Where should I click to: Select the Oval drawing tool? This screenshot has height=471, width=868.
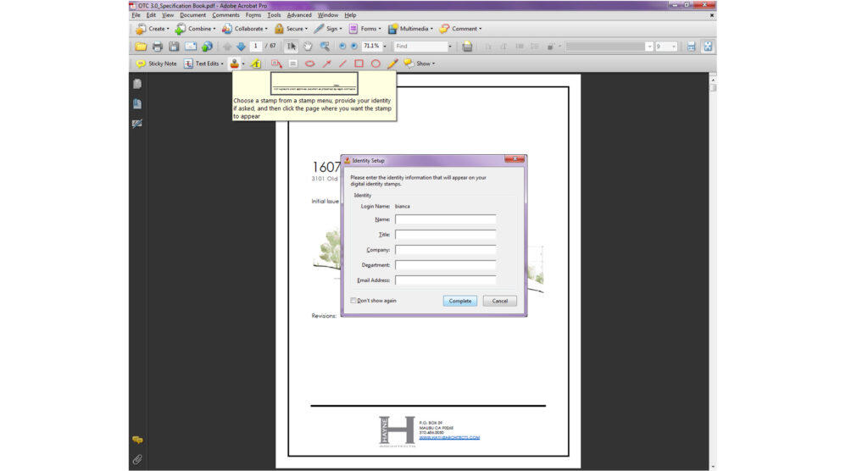pos(376,64)
